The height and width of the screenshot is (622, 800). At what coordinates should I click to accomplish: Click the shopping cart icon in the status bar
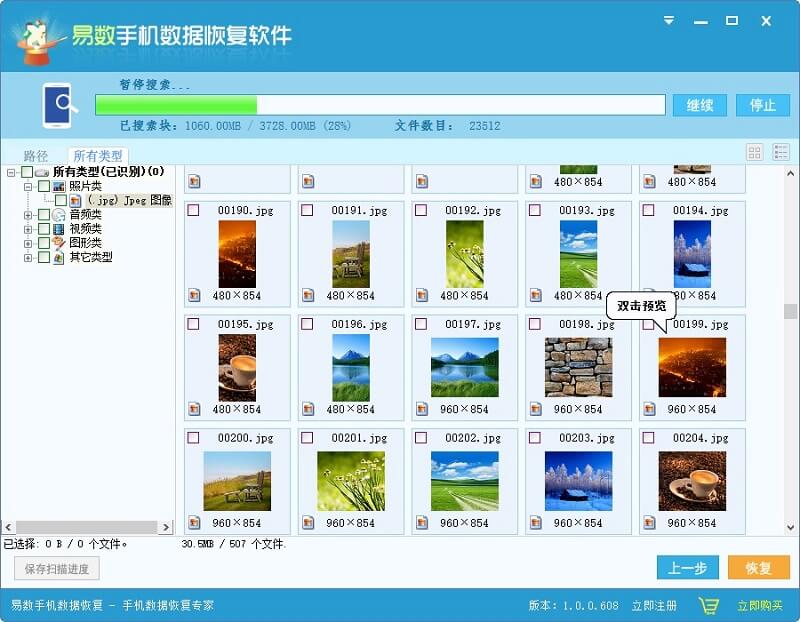[x=712, y=605]
